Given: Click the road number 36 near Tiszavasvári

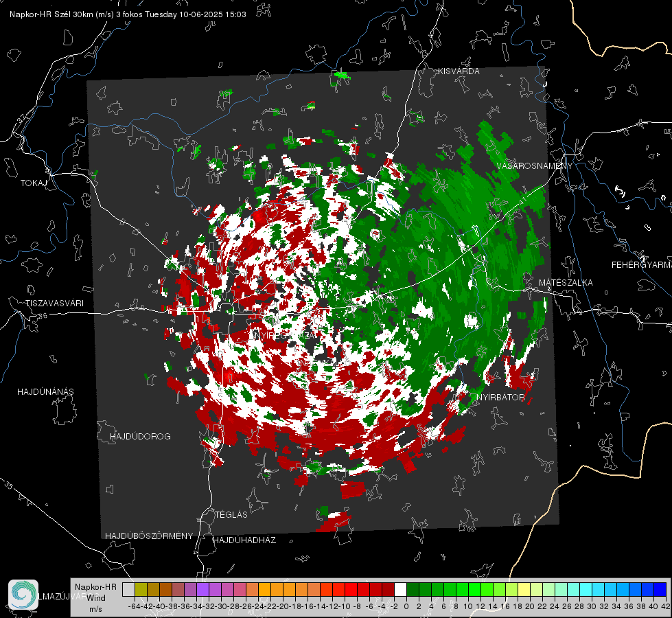Looking at the screenshot, I should (x=43, y=316).
